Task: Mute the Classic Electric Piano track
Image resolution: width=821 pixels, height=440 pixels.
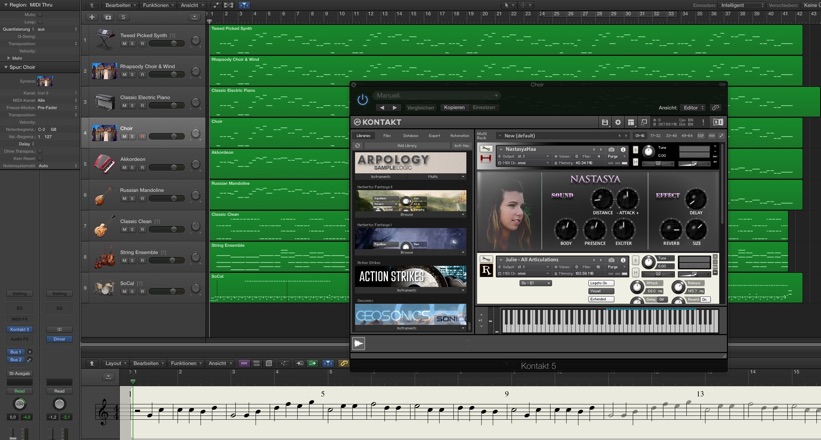Action: coord(124,106)
